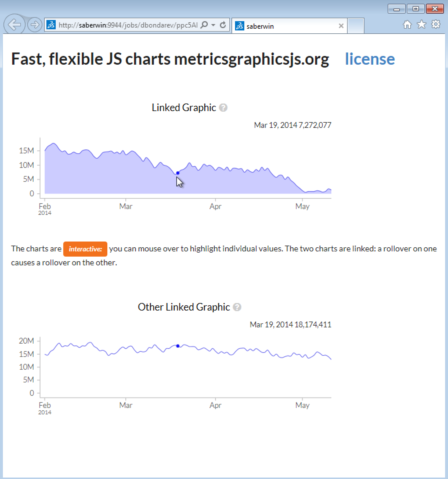Open Favorites star icon

click(422, 24)
